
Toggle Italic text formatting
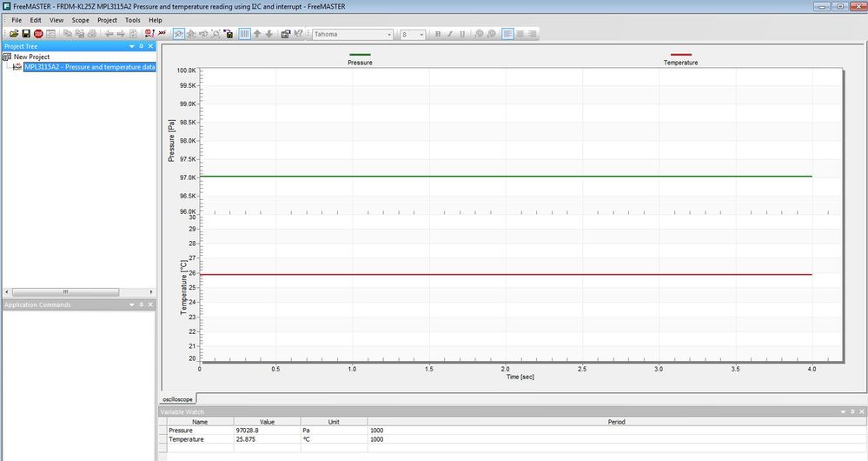click(450, 34)
